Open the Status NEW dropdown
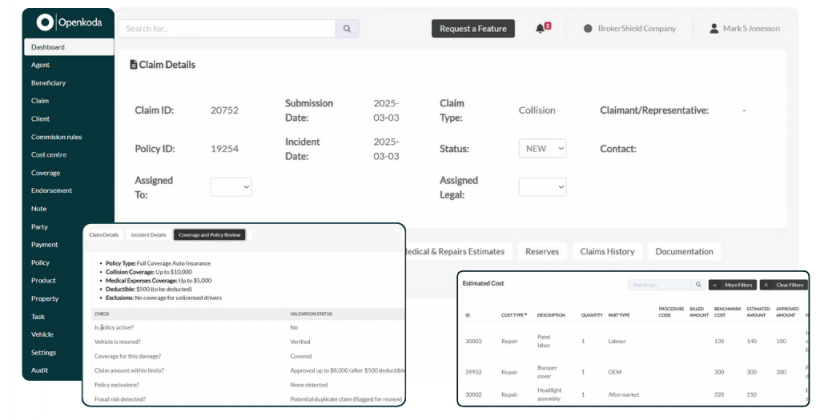The height and width of the screenshot is (420, 820). 542,149
